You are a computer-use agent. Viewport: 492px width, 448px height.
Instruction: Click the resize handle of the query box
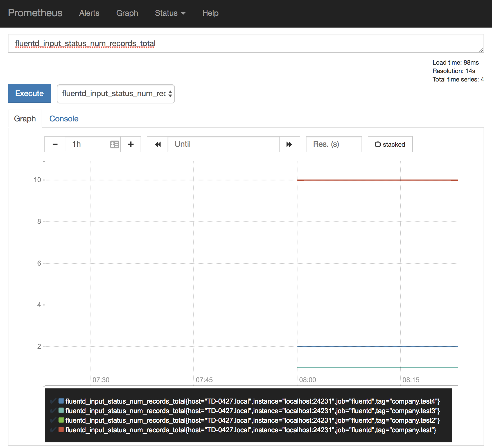point(481,50)
